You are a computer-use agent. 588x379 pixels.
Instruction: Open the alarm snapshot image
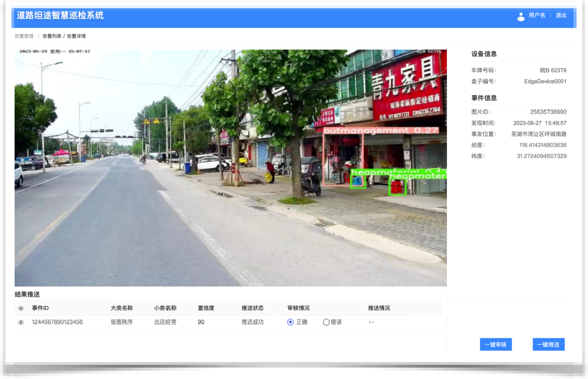click(x=231, y=168)
